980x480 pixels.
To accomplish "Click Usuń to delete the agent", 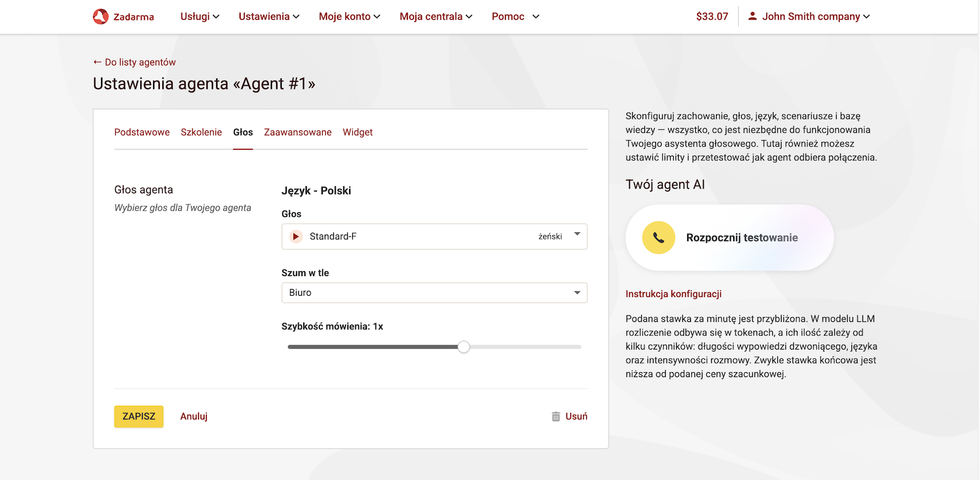I will (576, 416).
